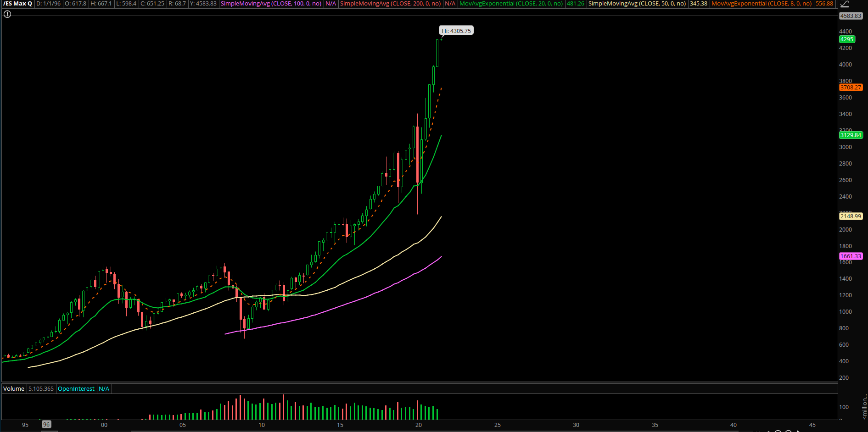Click the yellow 2148.99 price axis tag
Image resolution: width=868 pixels, height=432 pixels.
[x=851, y=216]
